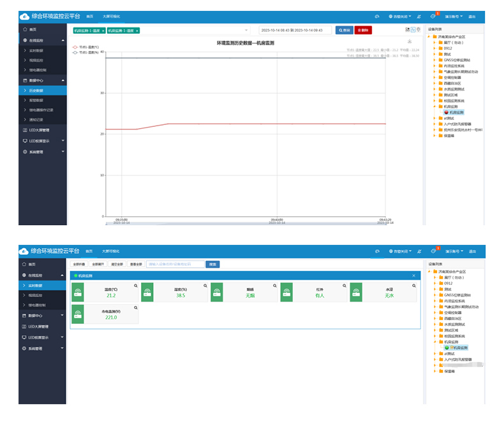This screenshot has width=504, height=424.
Task: Click the magnifier icon on the 温度(℃) card
Action: 135,286
